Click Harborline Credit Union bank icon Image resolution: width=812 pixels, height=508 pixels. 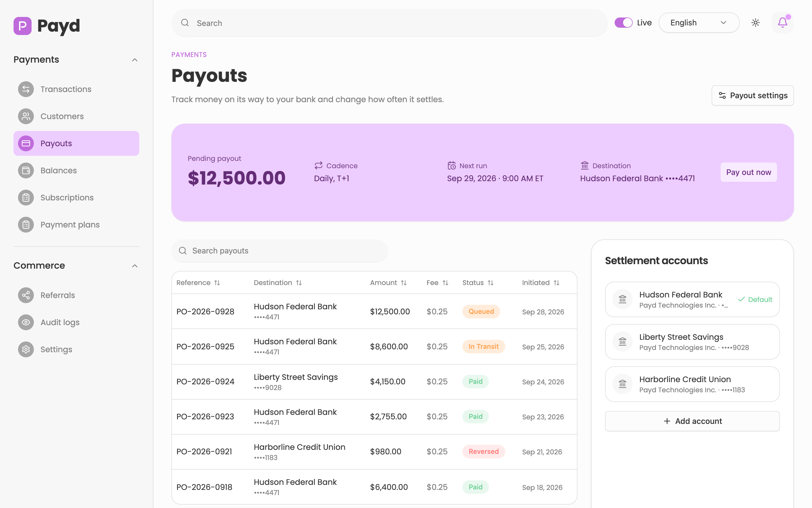click(623, 384)
